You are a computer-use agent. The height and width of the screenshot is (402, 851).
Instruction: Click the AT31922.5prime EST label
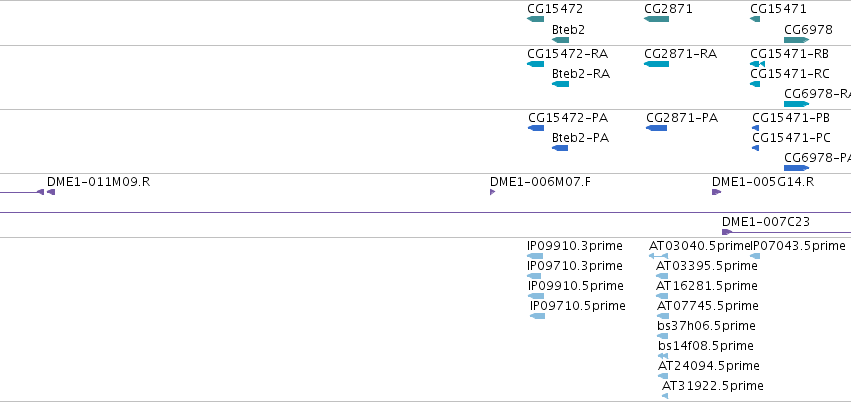(x=713, y=386)
